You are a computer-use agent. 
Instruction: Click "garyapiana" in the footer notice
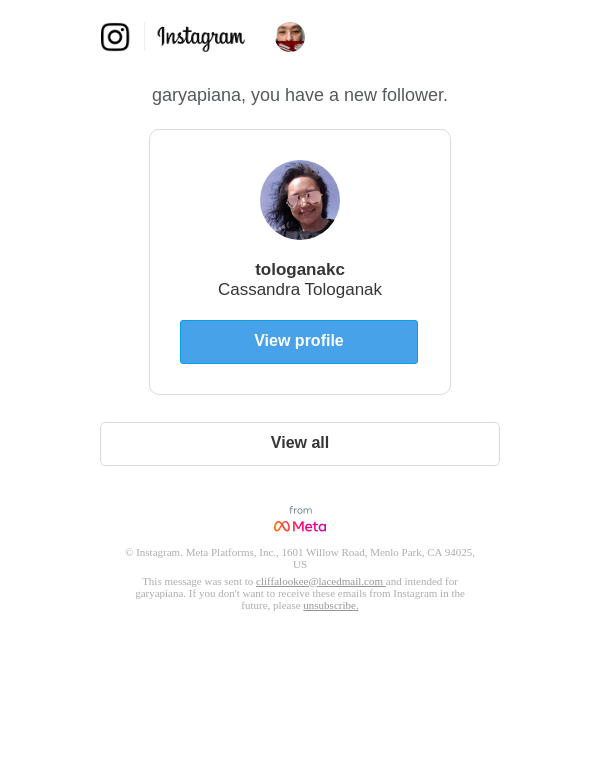(160, 594)
